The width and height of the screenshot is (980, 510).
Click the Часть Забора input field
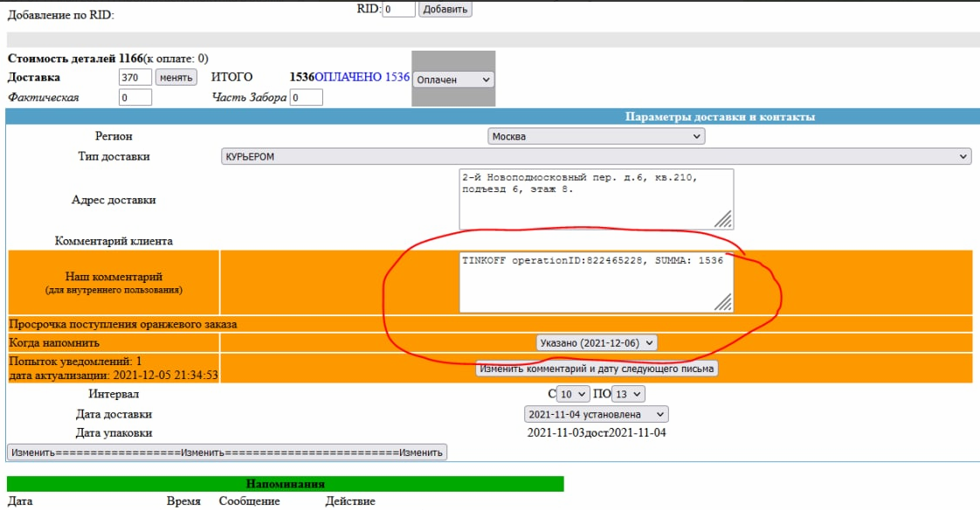(306, 98)
